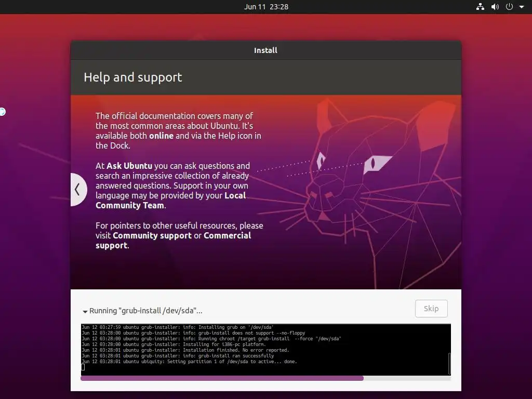Open the 'Commercial support' link

[x=174, y=240]
